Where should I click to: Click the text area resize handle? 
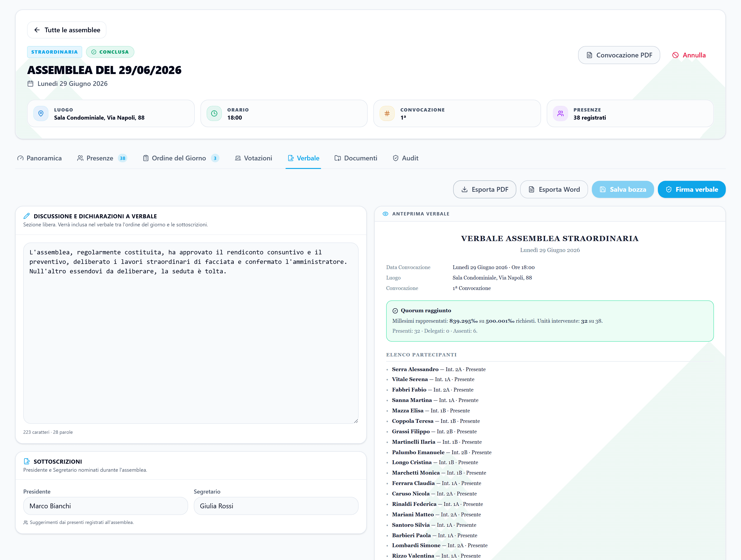pyautogui.click(x=356, y=421)
